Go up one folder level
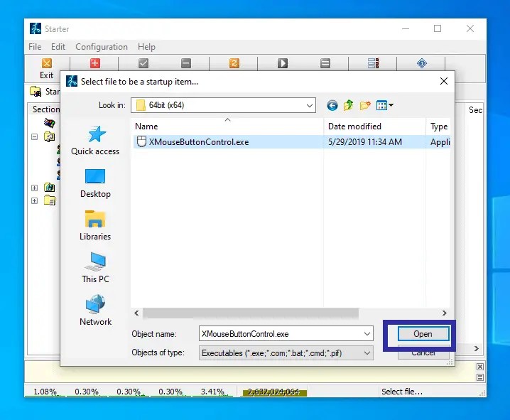 pos(348,105)
